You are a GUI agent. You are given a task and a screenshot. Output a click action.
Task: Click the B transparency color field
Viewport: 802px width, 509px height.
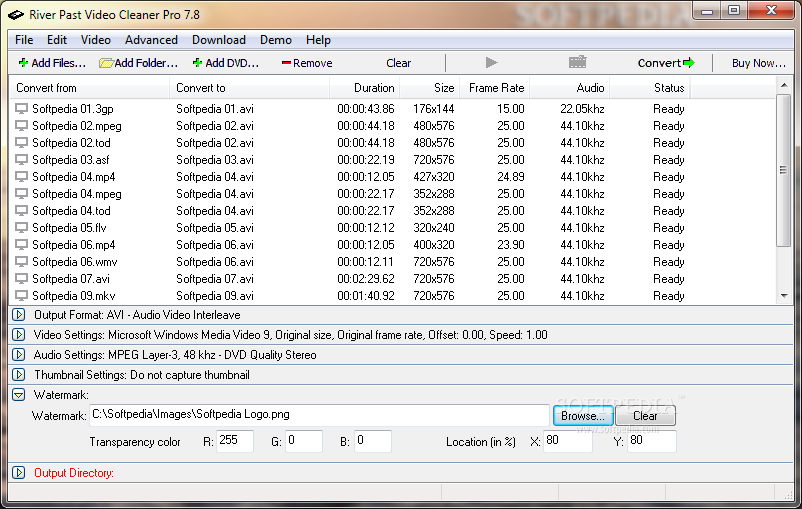coord(373,441)
